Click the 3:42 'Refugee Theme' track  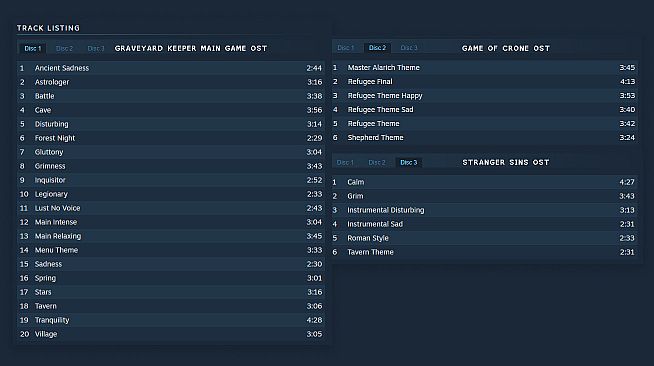[x=485, y=124]
